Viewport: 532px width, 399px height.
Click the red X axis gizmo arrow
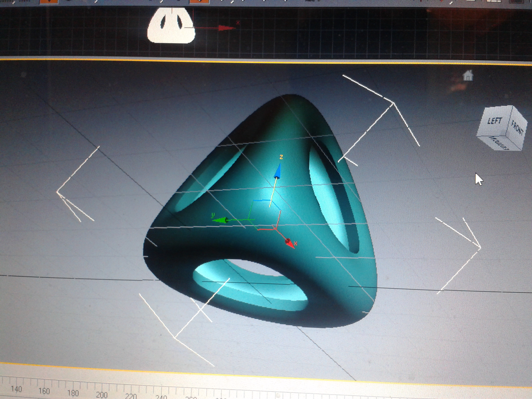[x=289, y=243]
